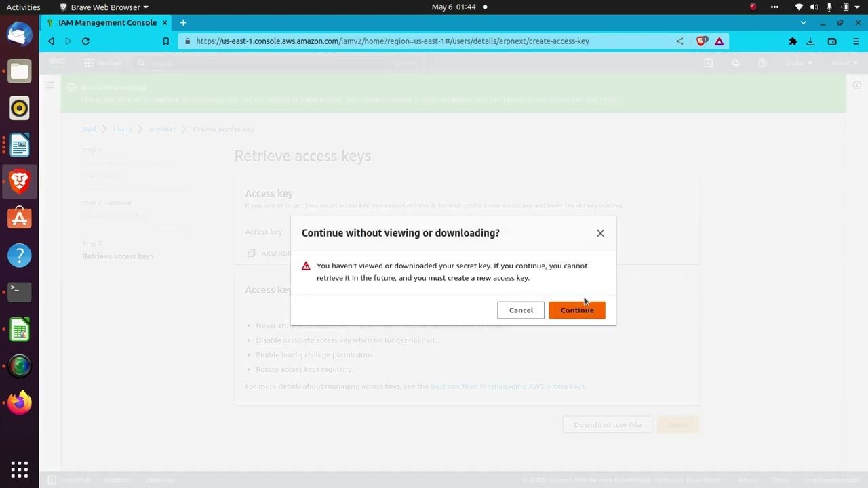Click the Wi-Fi icon in top bar
The image size is (868, 488).
[x=799, y=7]
